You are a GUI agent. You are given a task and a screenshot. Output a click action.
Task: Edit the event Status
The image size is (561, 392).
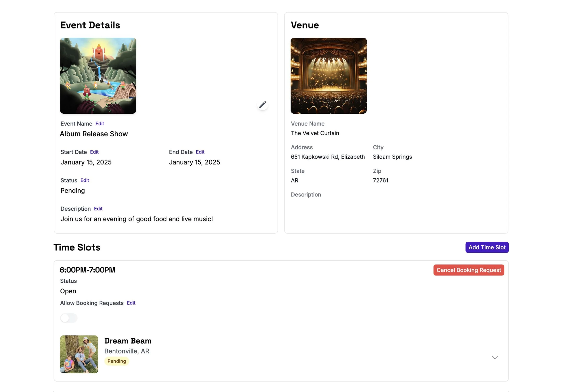(85, 180)
